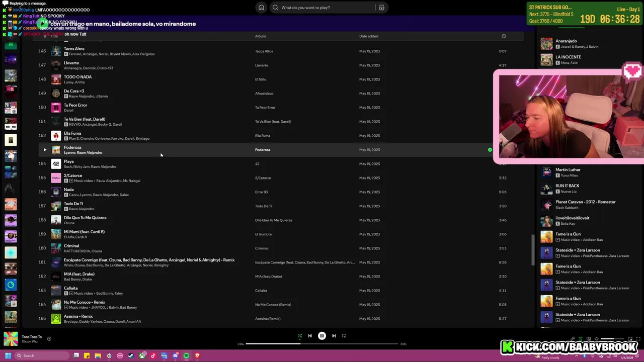Screen dimensions: 644x362
Task: Click the 'MIA (feat. Drake)' cover art
Action: tap(56, 277)
